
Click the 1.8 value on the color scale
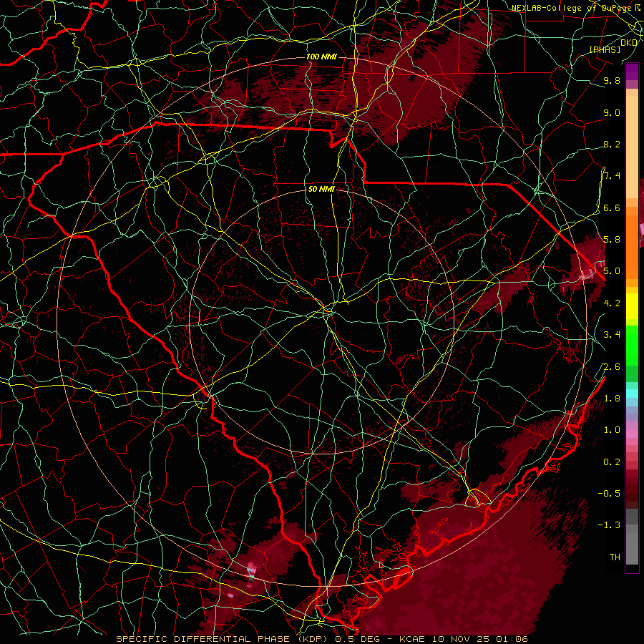pos(612,398)
